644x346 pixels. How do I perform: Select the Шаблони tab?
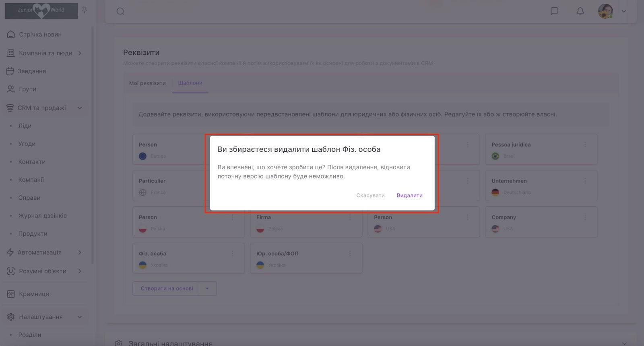click(190, 83)
